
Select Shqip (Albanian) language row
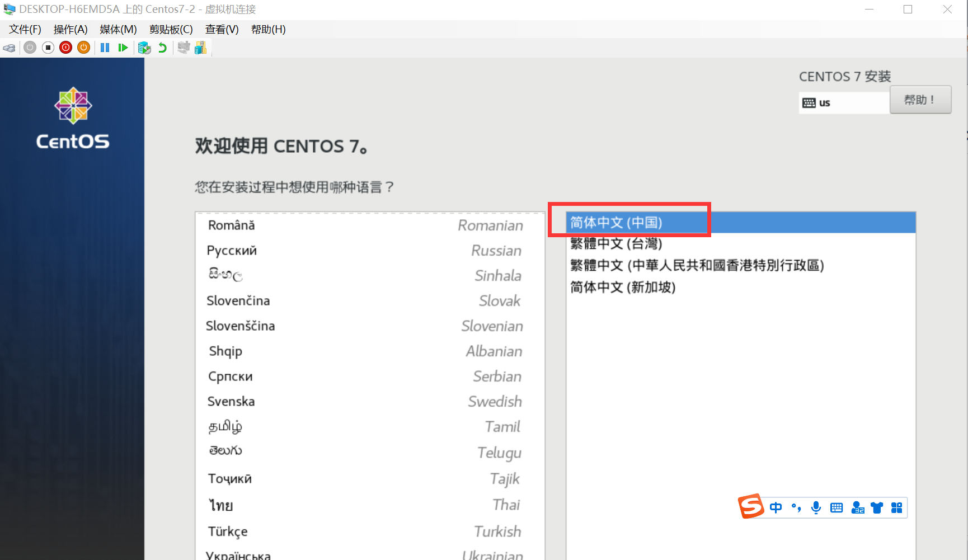(370, 351)
